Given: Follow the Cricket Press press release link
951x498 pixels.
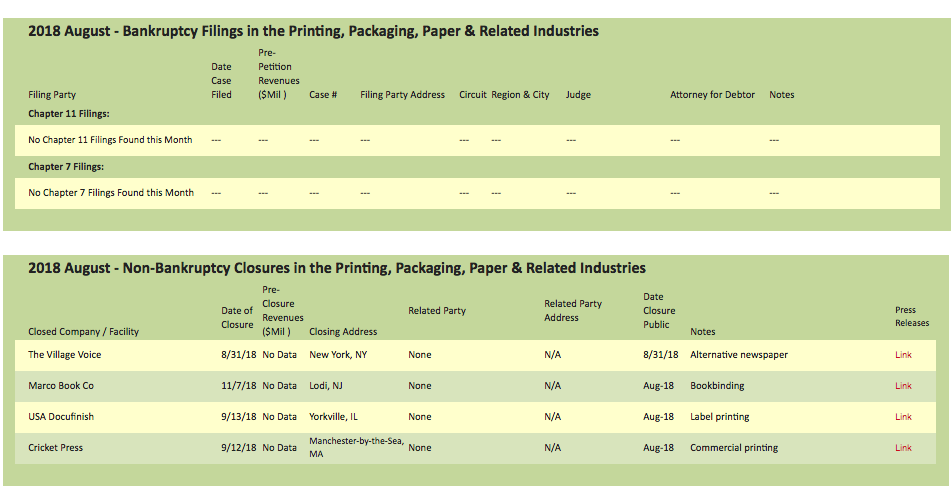Looking at the screenshot, I should pyautogui.click(x=903, y=448).
